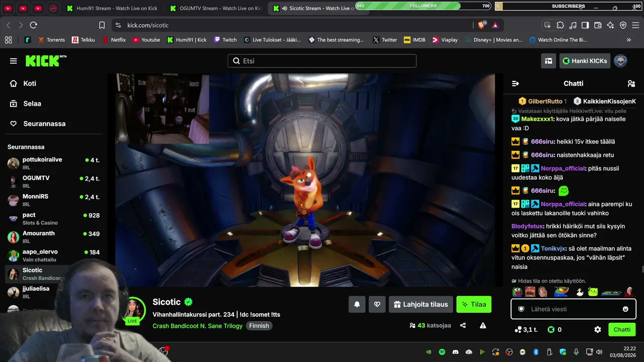The height and width of the screenshot is (362, 644).
Task: Open chat settings gear icon
Action: 598,330
